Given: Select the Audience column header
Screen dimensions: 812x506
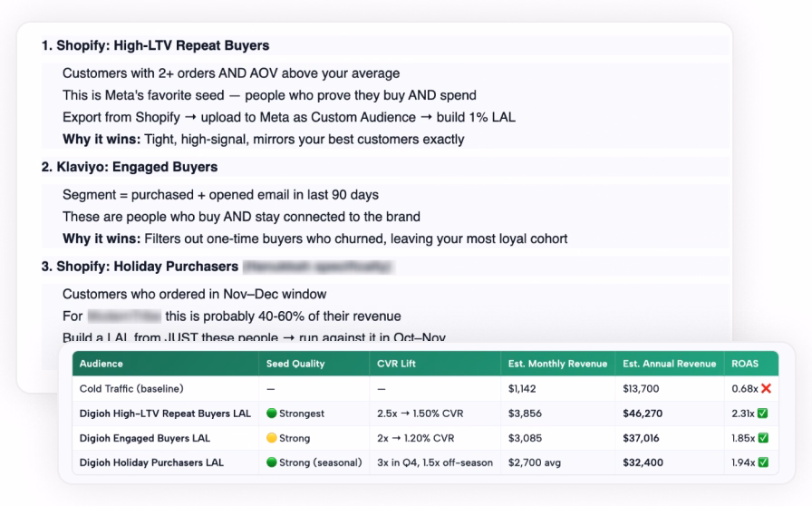Looking at the screenshot, I should (x=101, y=364).
